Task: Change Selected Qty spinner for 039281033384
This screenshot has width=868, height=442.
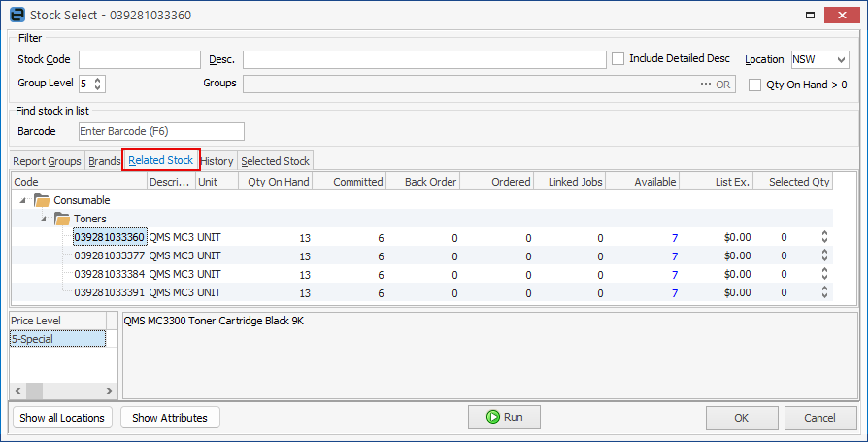Action: (x=824, y=274)
